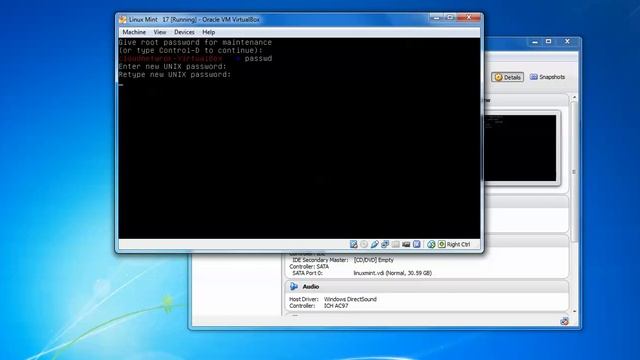Click the '[CD/DVD] Empty' value

pos(373,260)
